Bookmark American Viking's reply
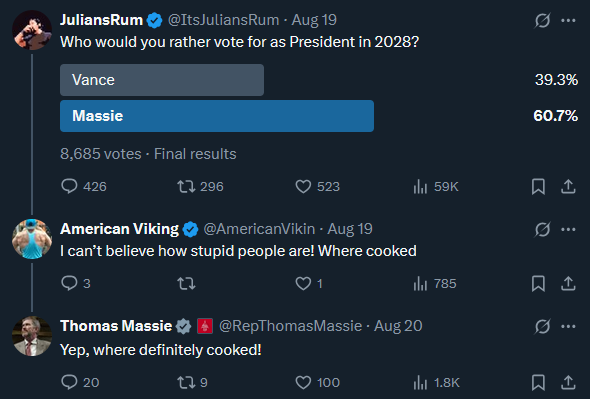 tap(538, 283)
